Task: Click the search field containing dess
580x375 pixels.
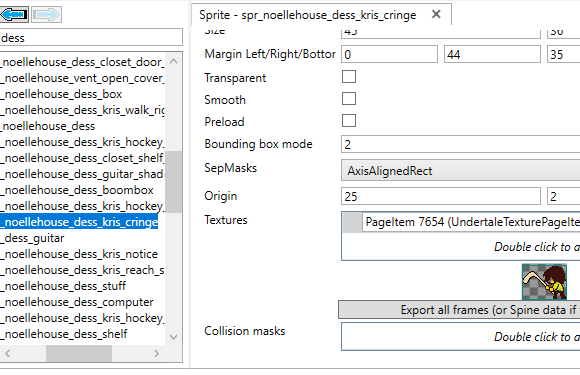Action: point(91,38)
